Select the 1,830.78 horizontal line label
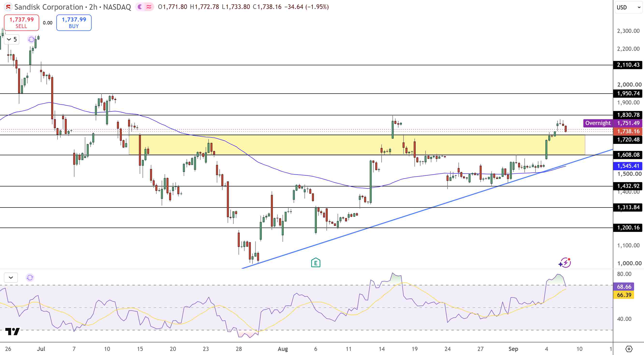Image resolution: width=644 pixels, height=355 pixels. pos(628,115)
